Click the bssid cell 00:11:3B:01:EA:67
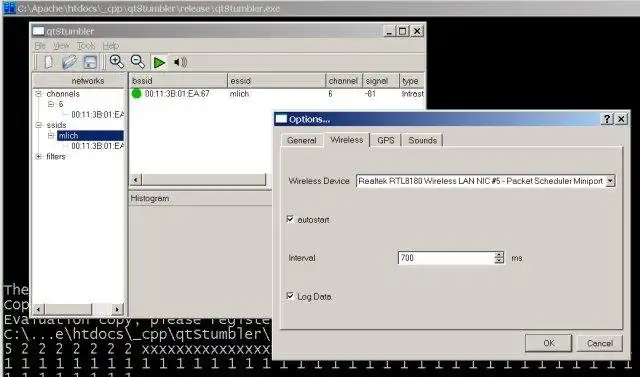Viewport: 640px width, 377px height. [177, 94]
